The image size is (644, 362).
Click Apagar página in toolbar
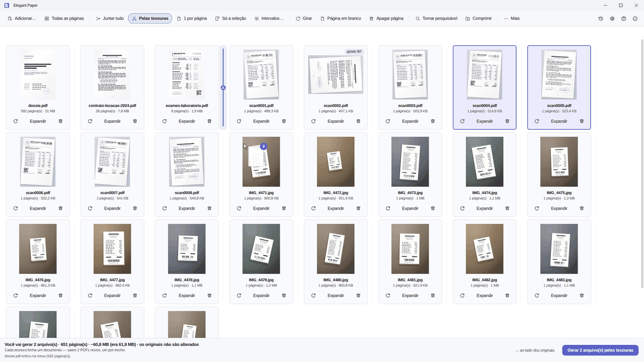click(386, 19)
